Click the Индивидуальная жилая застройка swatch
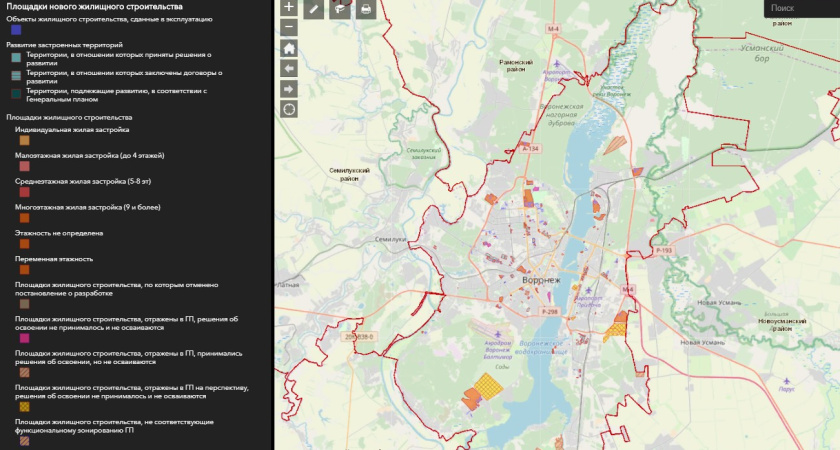840x450 pixels. (x=24, y=141)
